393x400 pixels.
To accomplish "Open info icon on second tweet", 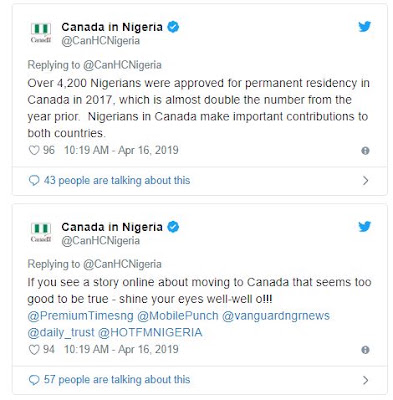I will pyautogui.click(x=365, y=350).
